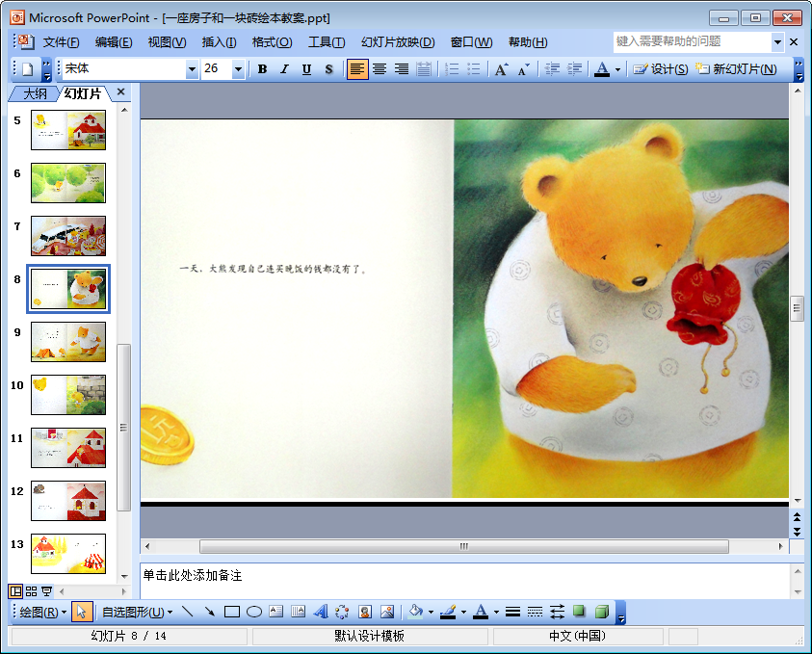Open the 窗口(W) menu
The width and height of the screenshot is (812, 654).
click(x=471, y=42)
